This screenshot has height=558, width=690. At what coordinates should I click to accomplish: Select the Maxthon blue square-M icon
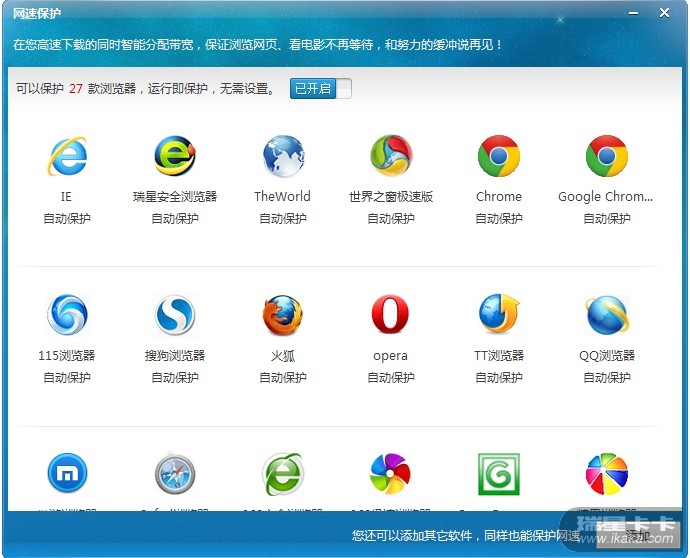pos(67,474)
